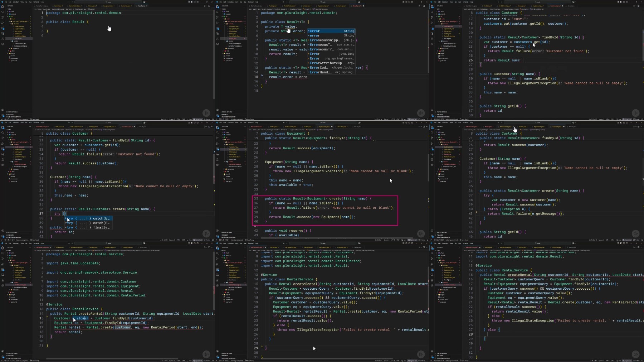644x362 pixels.
Task: Select 'Error java.lang' suggestion in the autocomplete popup
Action: tap(331, 54)
